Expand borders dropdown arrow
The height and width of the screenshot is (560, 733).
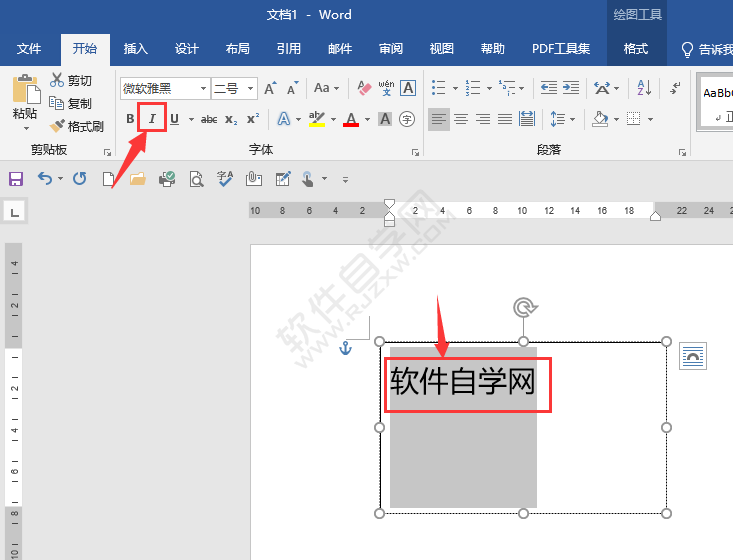[650, 120]
